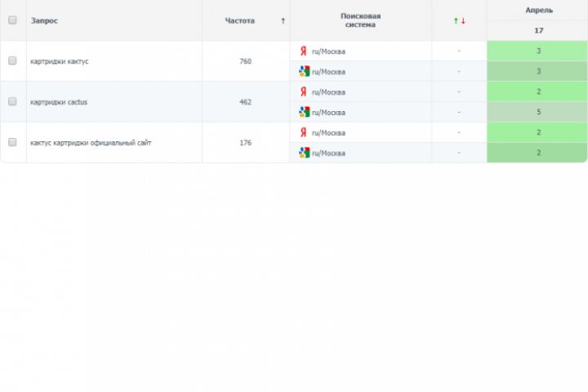Select the date 17 column header

pos(538,30)
